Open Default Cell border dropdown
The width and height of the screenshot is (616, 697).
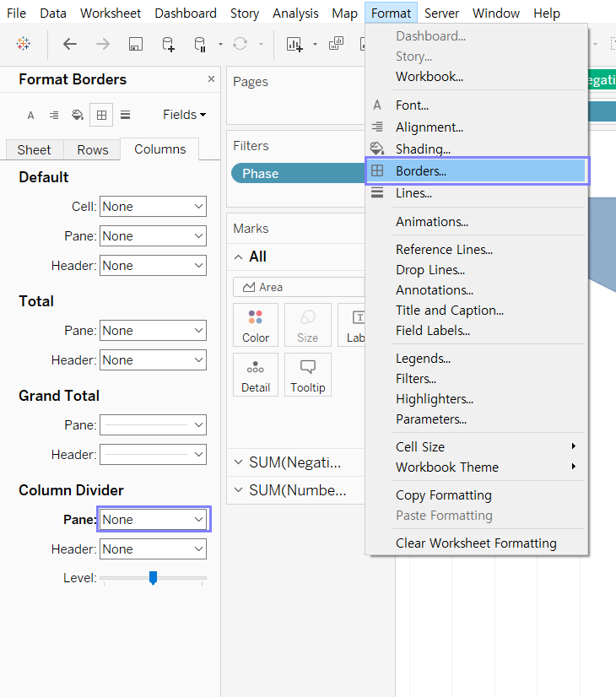pyautogui.click(x=153, y=206)
